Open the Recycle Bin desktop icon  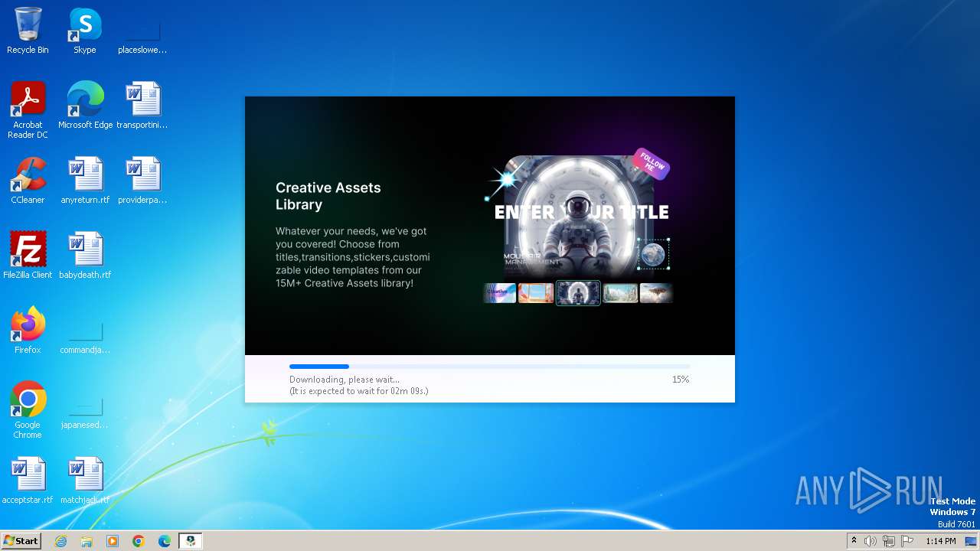pyautogui.click(x=28, y=31)
